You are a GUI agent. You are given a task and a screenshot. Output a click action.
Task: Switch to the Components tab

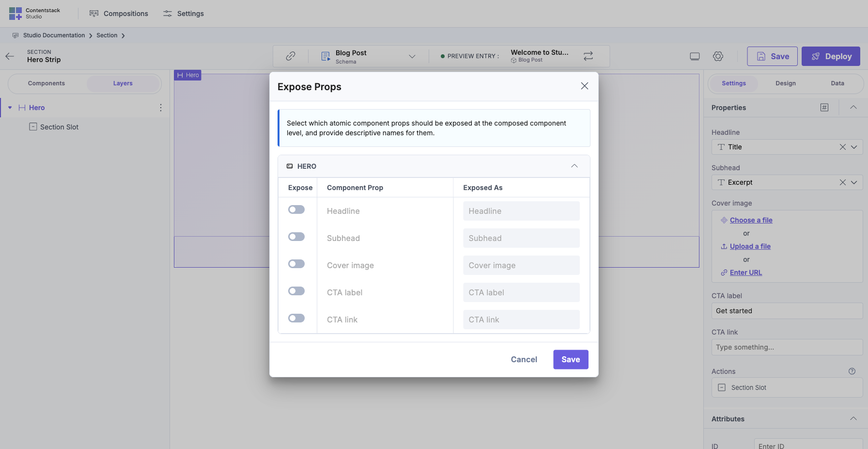46,83
